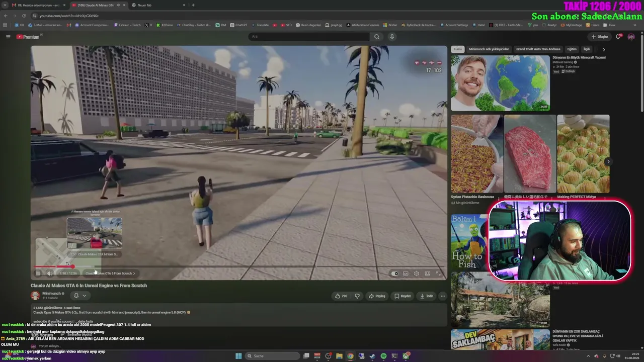Open the YouTube hamburger guide menu

pos(8,37)
